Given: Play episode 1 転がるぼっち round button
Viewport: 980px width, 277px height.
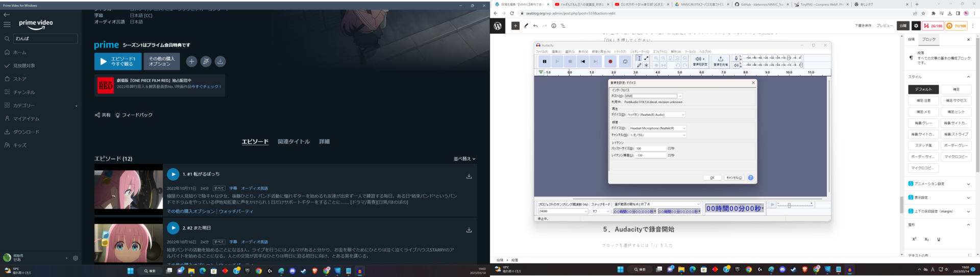Looking at the screenshot, I should [173, 174].
